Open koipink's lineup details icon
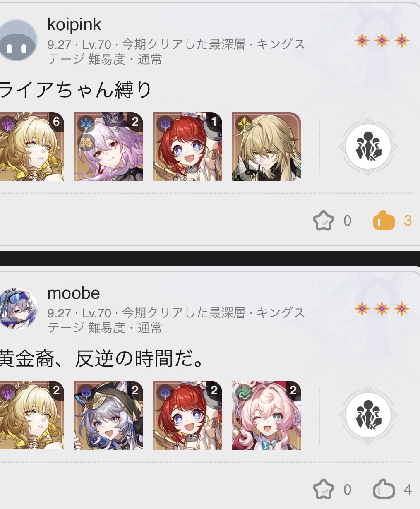This screenshot has width=420, height=509. (x=368, y=147)
